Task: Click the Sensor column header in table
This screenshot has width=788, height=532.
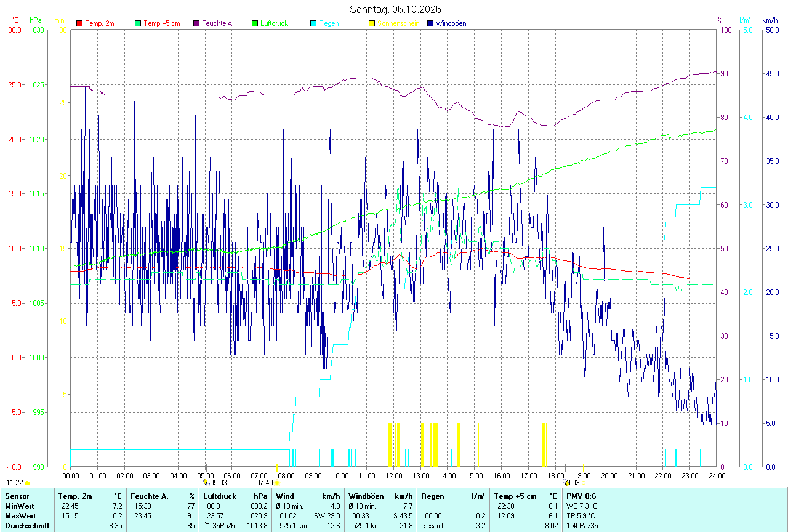Action: click(17, 496)
